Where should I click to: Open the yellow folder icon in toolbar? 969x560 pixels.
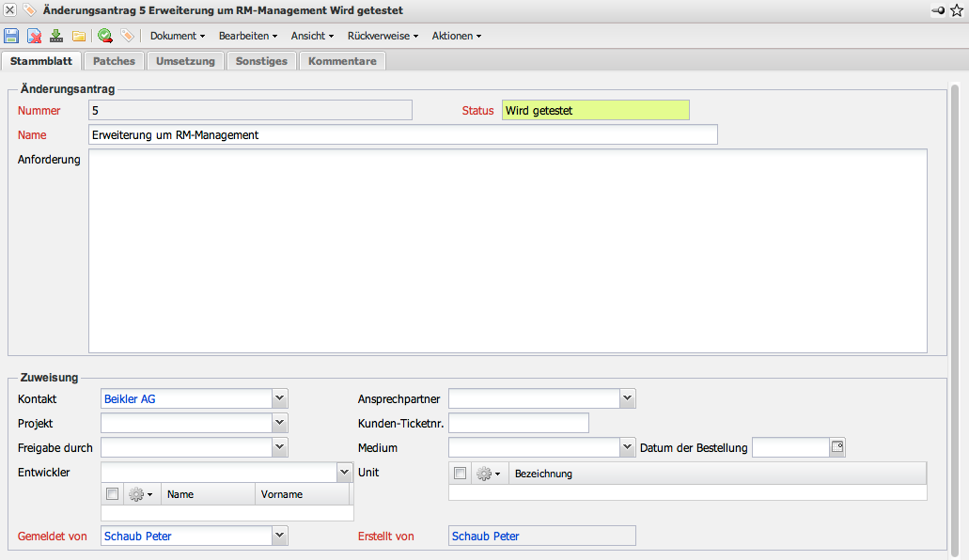click(x=79, y=36)
